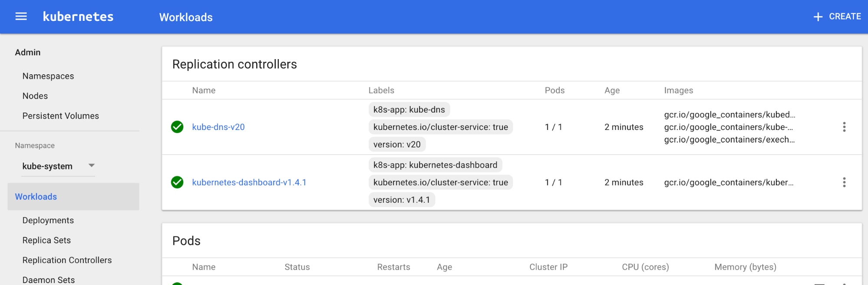Screen dimensions: 868x285
Task: Click the green status checkmark for kubernetes-dashboard-v1.4.1
Action: [x=177, y=182]
